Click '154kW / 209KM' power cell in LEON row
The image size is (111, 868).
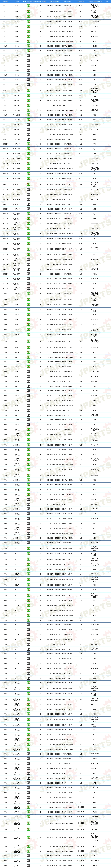[67, 41]
